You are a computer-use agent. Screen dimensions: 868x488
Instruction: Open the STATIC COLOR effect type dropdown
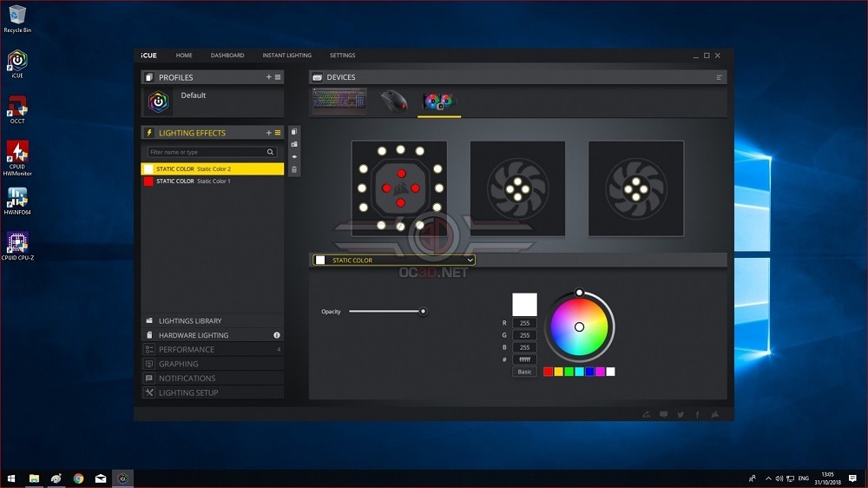(x=393, y=260)
